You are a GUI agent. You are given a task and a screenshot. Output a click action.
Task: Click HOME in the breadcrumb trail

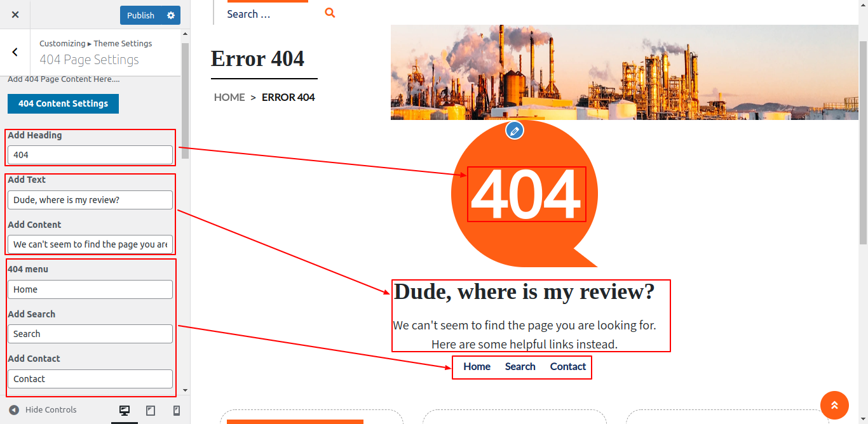[x=229, y=97]
